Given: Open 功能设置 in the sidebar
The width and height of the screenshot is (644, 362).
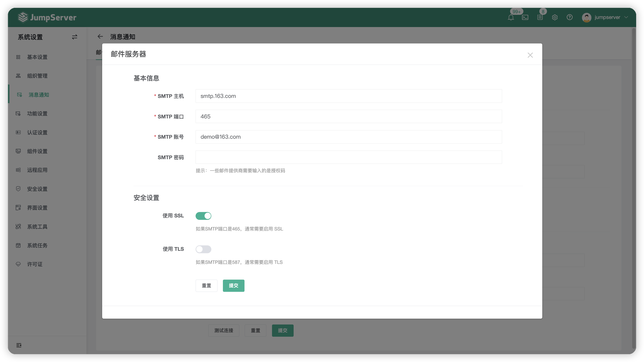Looking at the screenshot, I should coord(47,114).
